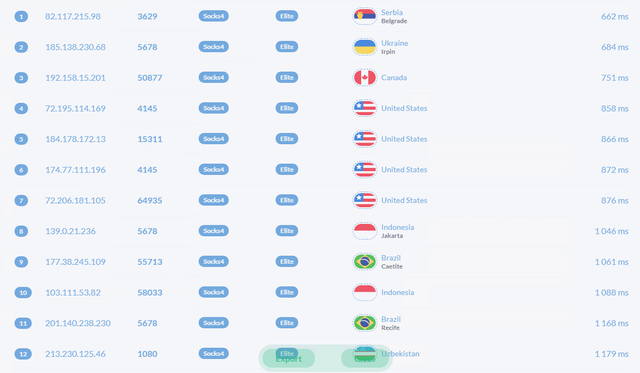
Task: Click the Socks4 tag for 185.138.230.68
Action: tap(213, 47)
